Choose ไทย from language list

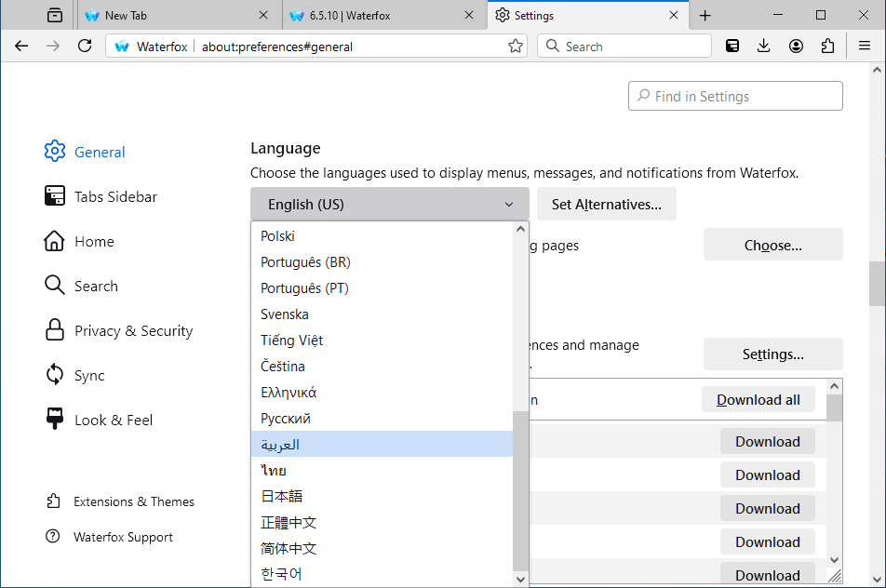coord(382,470)
